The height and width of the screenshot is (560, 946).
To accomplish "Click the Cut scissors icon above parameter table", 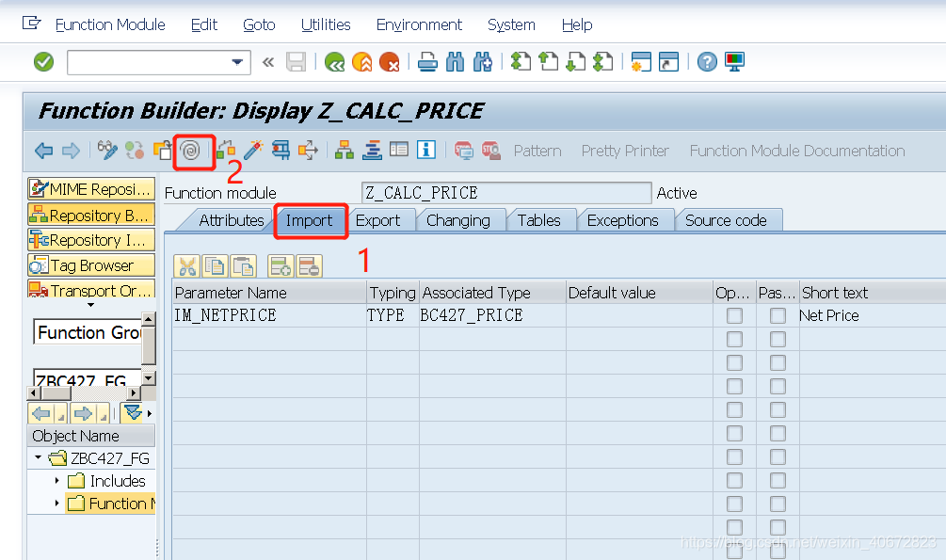I will click(x=187, y=266).
